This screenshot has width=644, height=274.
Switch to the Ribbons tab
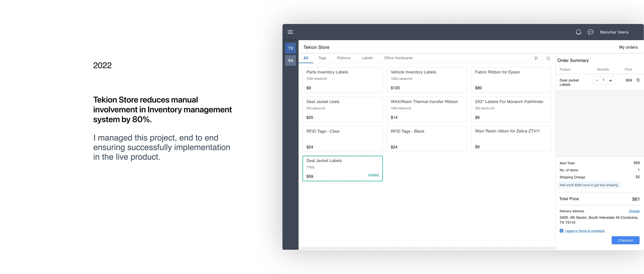pos(344,58)
